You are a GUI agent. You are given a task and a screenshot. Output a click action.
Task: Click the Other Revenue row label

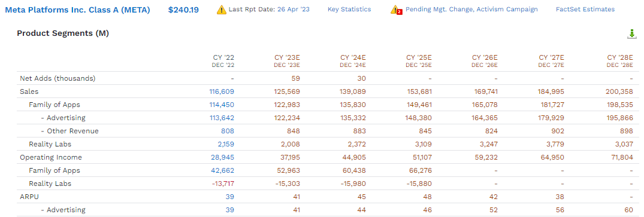(x=70, y=131)
